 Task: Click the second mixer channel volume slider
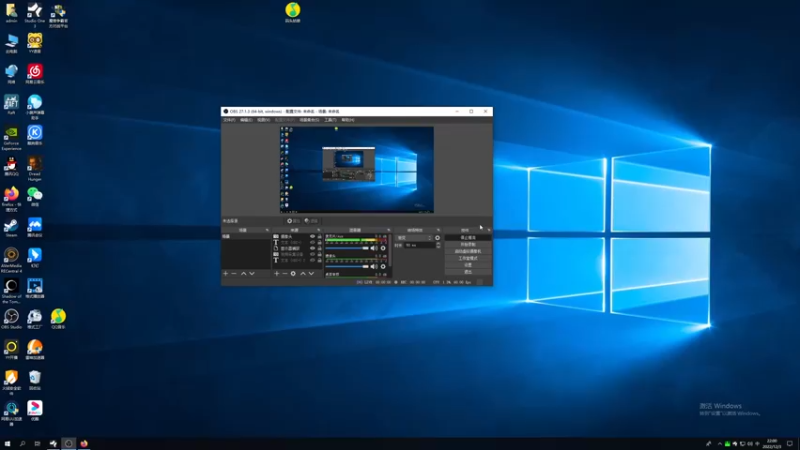tap(347, 266)
